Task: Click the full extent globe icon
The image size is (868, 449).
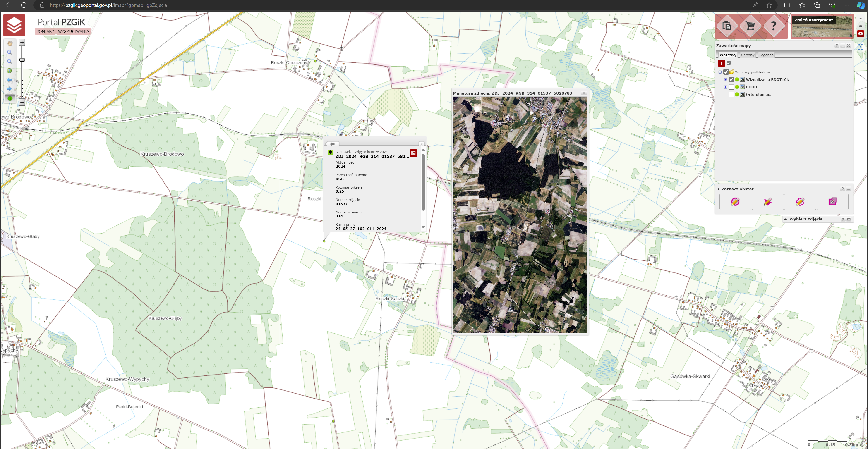Action: click(x=10, y=71)
